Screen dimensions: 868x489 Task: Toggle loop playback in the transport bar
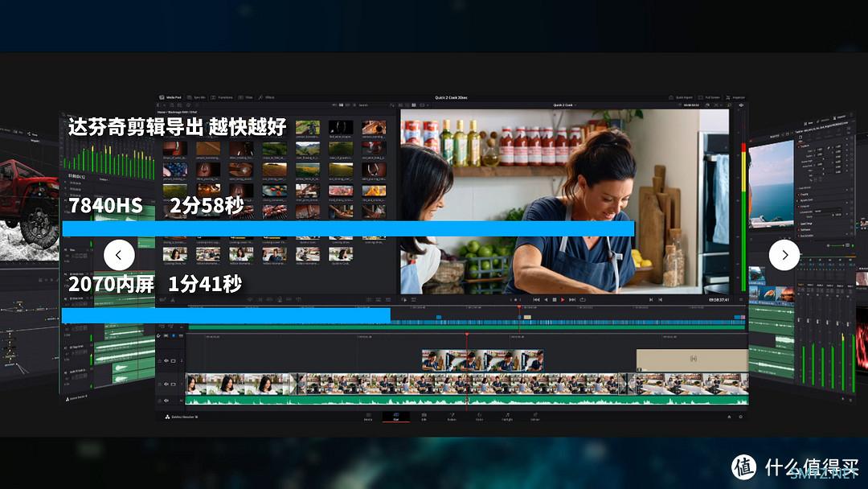[583, 300]
